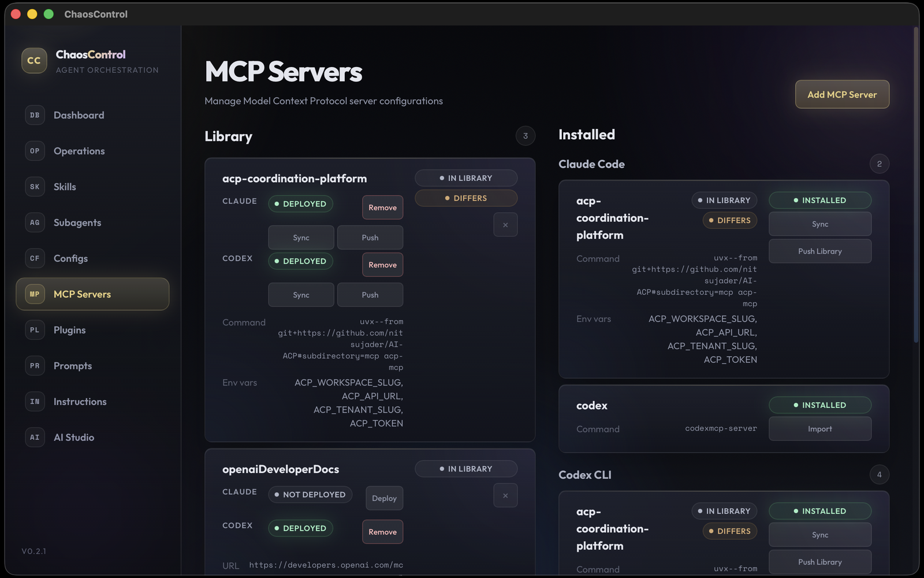Select the AG badge icon for Subagents

(35, 223)
